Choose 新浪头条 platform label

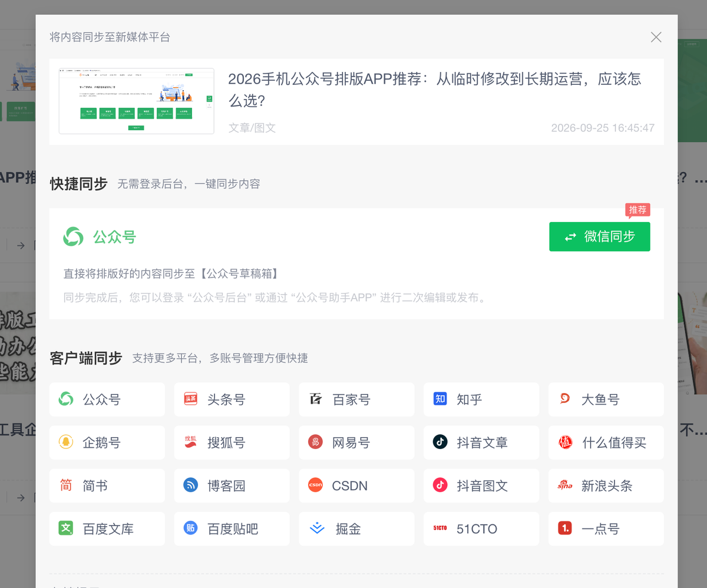(607, 485)
